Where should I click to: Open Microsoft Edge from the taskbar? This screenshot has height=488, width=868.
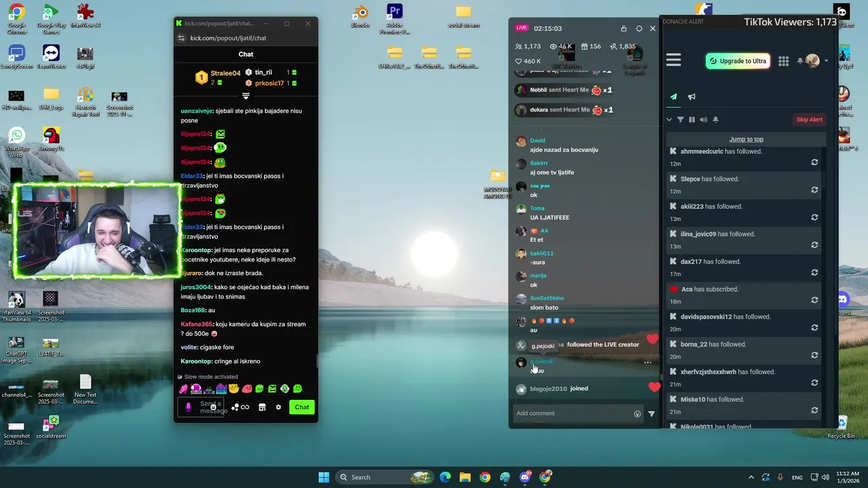pyautogui.click(x=445, y=477)
